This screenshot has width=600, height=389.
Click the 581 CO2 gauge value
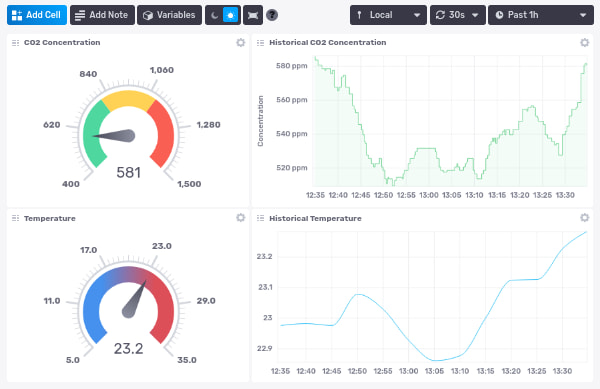[x=129, y=173]
